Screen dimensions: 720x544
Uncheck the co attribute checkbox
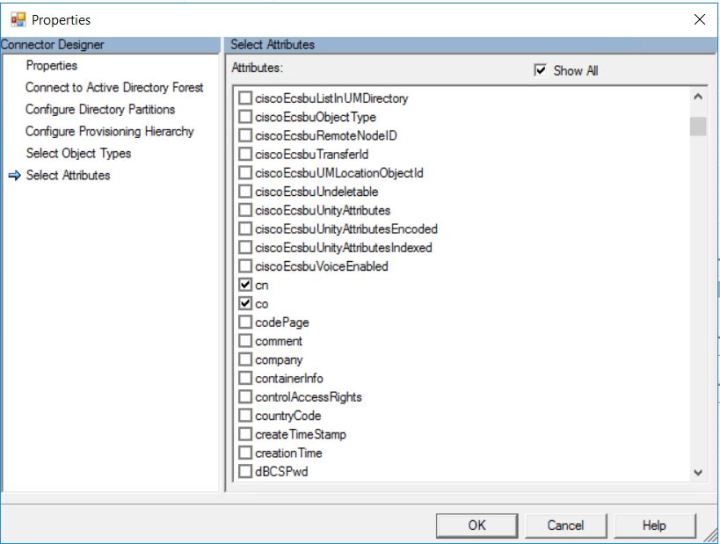click(x=246, y=304)
